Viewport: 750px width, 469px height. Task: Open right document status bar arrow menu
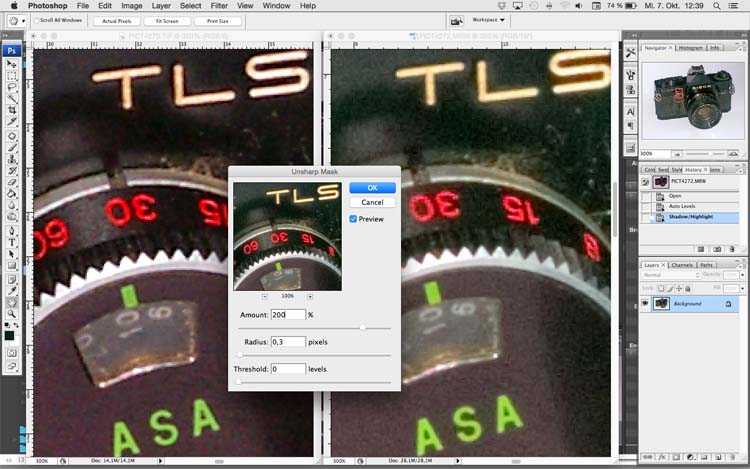pyautogui.click(x=458, y=461)
